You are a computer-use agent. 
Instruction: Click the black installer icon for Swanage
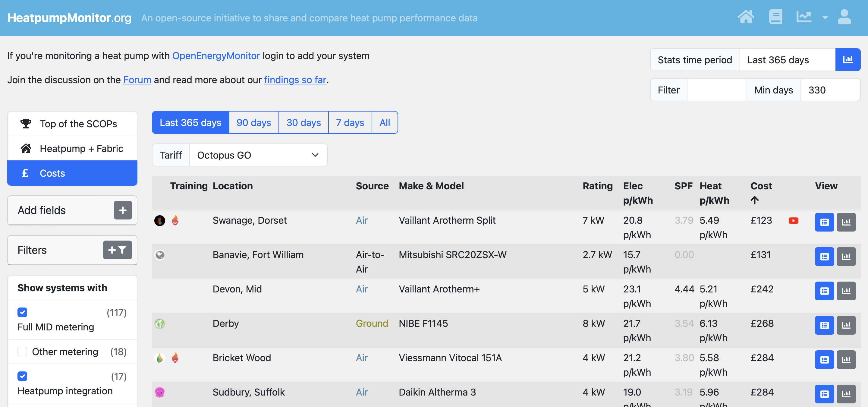(x=160, y=221)
